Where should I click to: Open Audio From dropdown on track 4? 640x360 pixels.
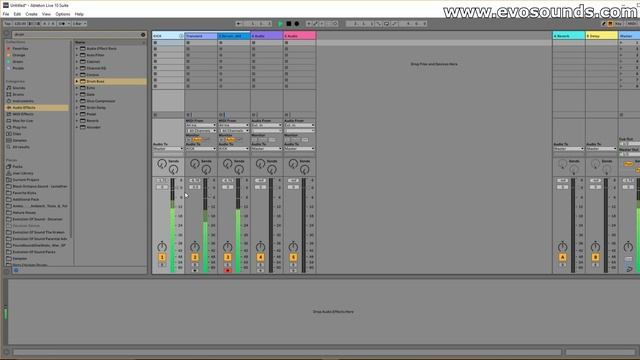(267, 125)
